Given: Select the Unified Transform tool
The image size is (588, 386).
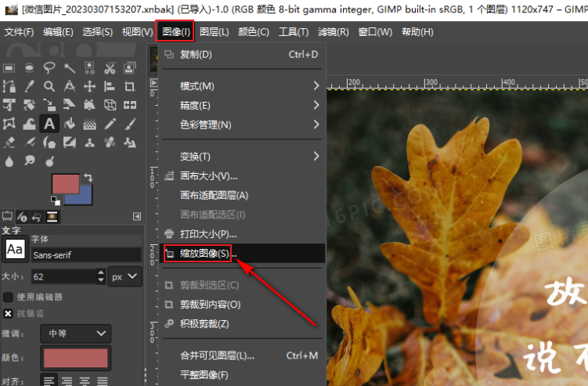Looking at the screenshot, I should (x=9, y=105).
